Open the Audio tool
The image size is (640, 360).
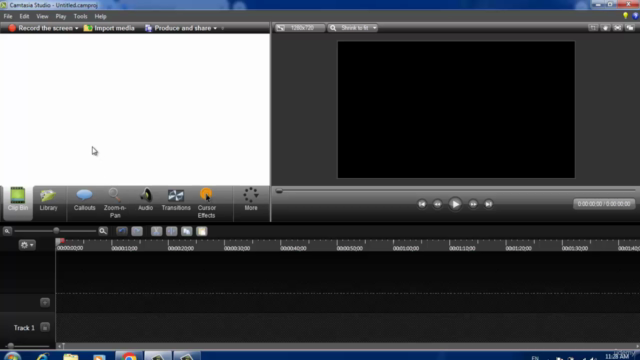tap(145, 200)
